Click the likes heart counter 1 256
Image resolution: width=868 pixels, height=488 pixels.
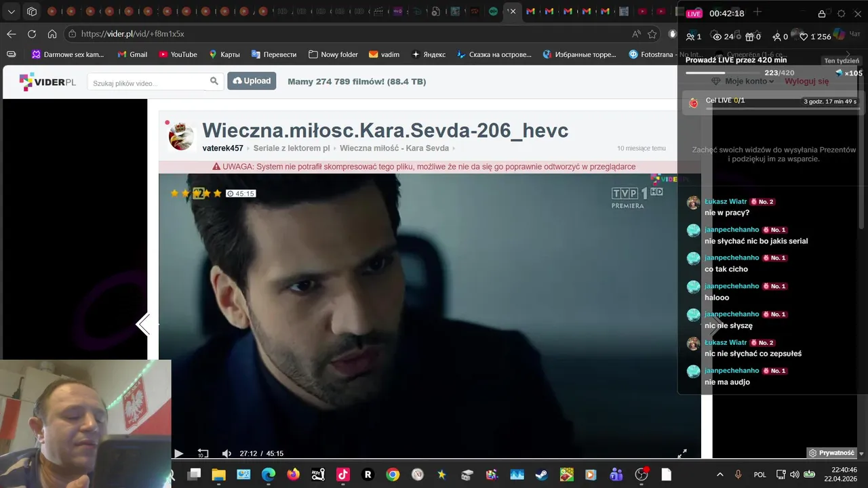(x=815, y=37)
